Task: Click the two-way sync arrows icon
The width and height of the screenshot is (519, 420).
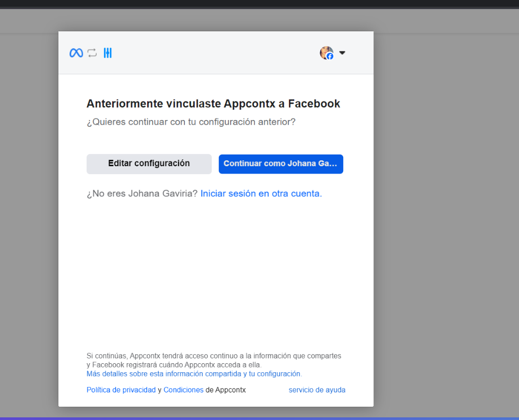Action: point(92,53)
